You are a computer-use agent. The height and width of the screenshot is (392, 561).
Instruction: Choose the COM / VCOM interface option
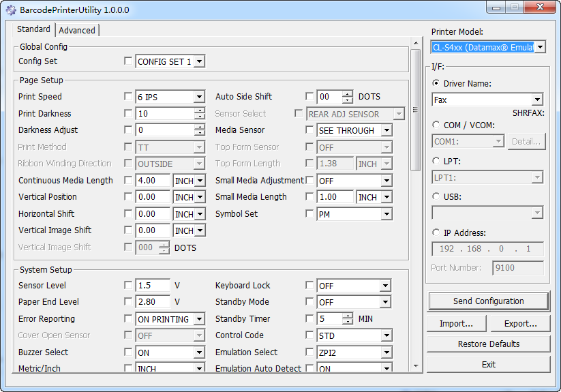[436, 125]
